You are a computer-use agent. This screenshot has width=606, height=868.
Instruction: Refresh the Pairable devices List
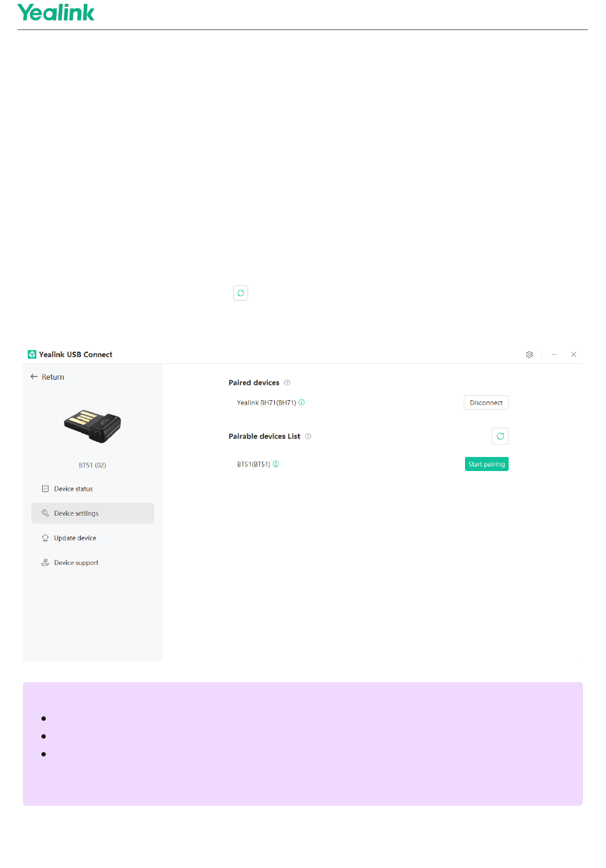point(500,437)
